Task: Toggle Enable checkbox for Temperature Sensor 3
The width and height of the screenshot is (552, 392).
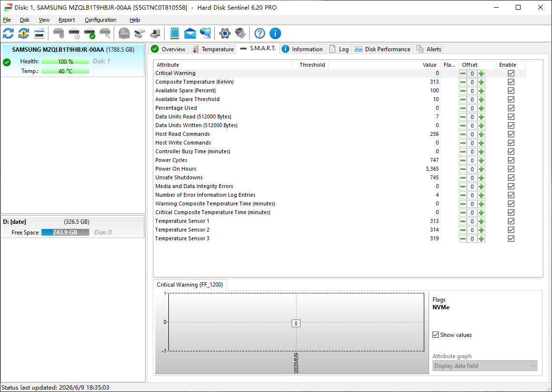Action: [x=511, y=238]
